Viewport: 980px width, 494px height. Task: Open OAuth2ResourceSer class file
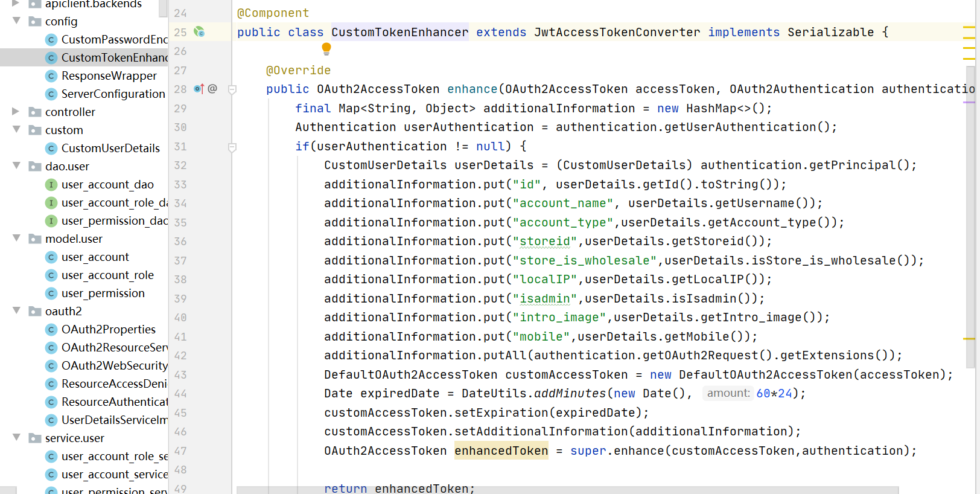point(115,347)
